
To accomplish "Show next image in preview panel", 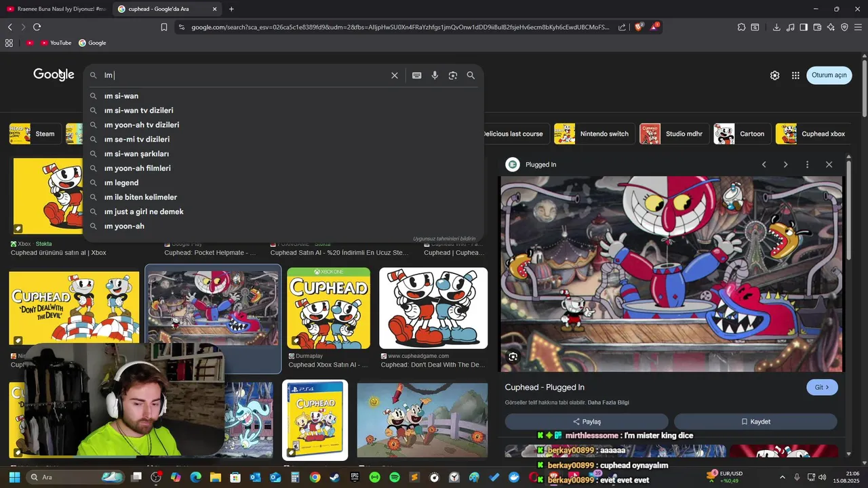I will coord(785,165).
